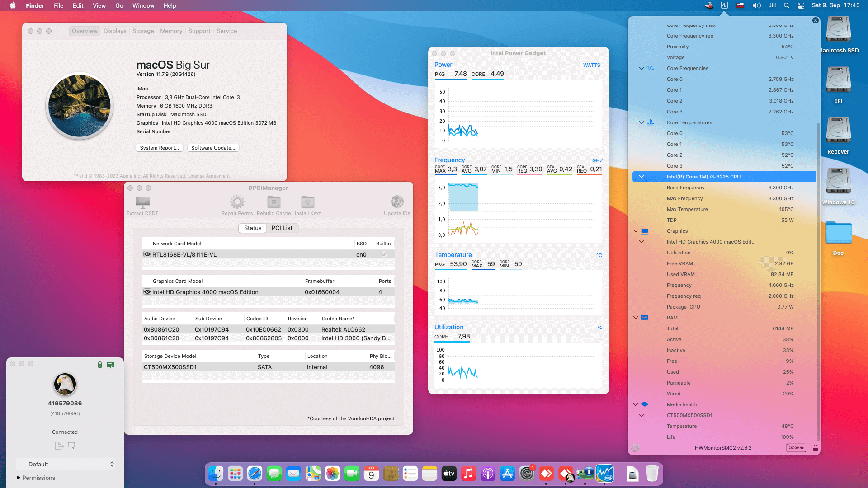Open System Preferences in the Dock
The width and height of the screenshot is (868, 488).
(x=527, y=473)
